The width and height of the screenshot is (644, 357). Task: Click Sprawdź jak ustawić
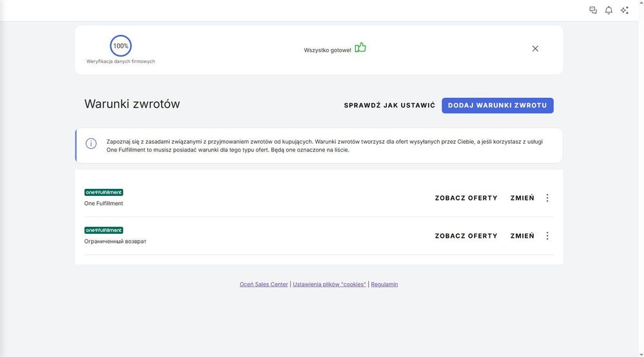(x=389, y=106)
